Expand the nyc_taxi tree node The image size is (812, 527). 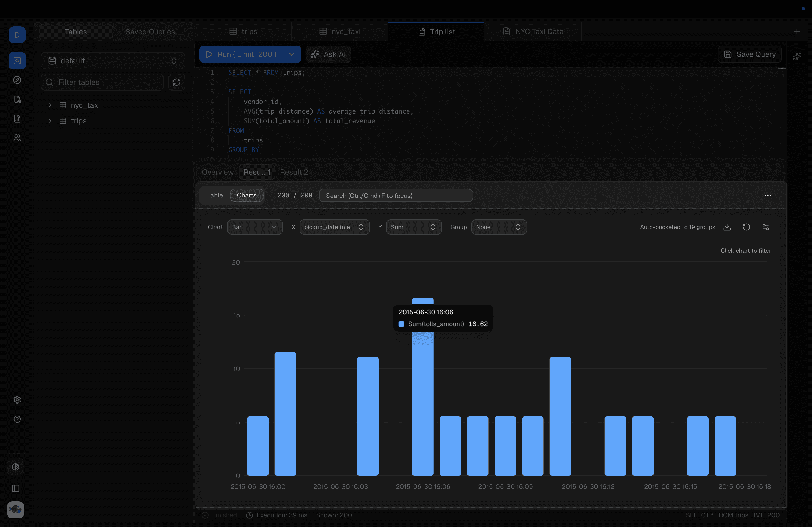tap(50, 105)
